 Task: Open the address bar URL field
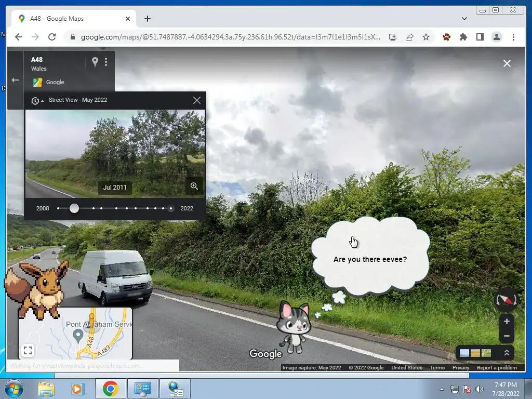point(230,37)
